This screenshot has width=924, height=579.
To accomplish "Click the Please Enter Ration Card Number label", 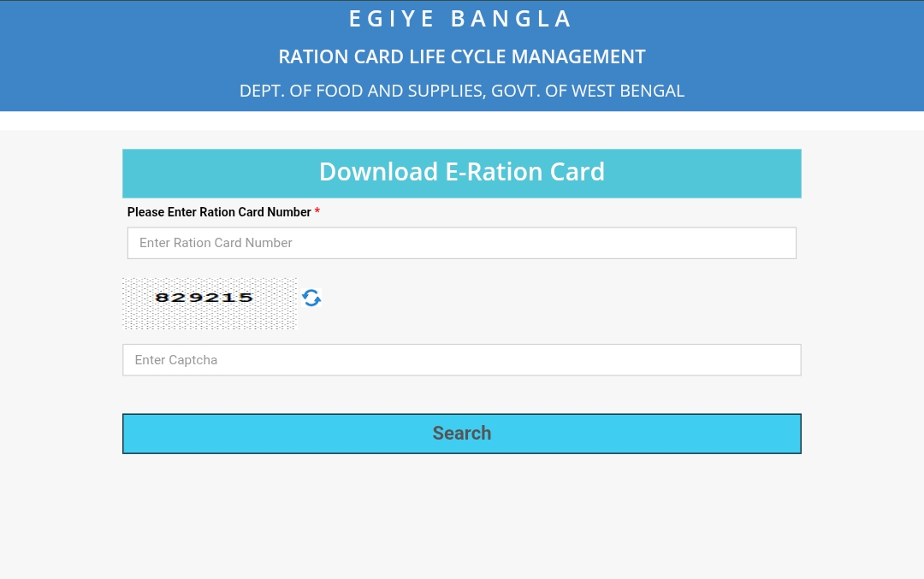I will tap(219, 212).
